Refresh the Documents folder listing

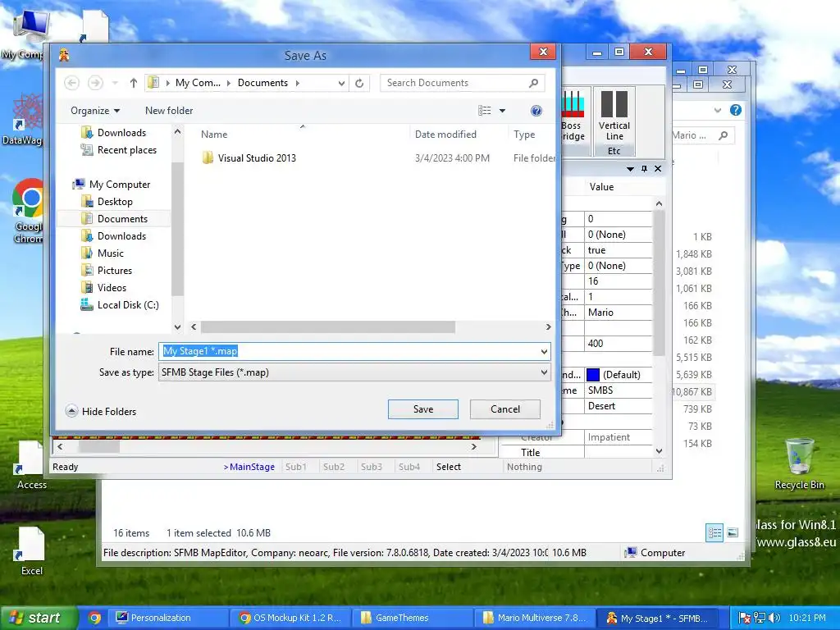coord(359,83)
